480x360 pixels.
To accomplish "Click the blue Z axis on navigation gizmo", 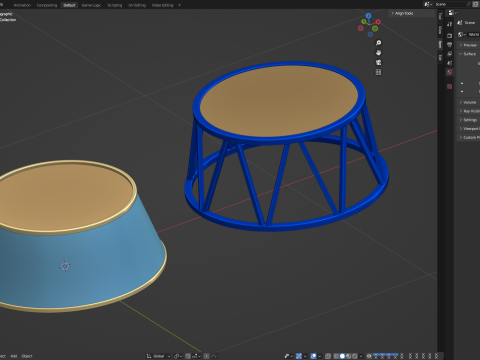I will click(x=368, y=16).
